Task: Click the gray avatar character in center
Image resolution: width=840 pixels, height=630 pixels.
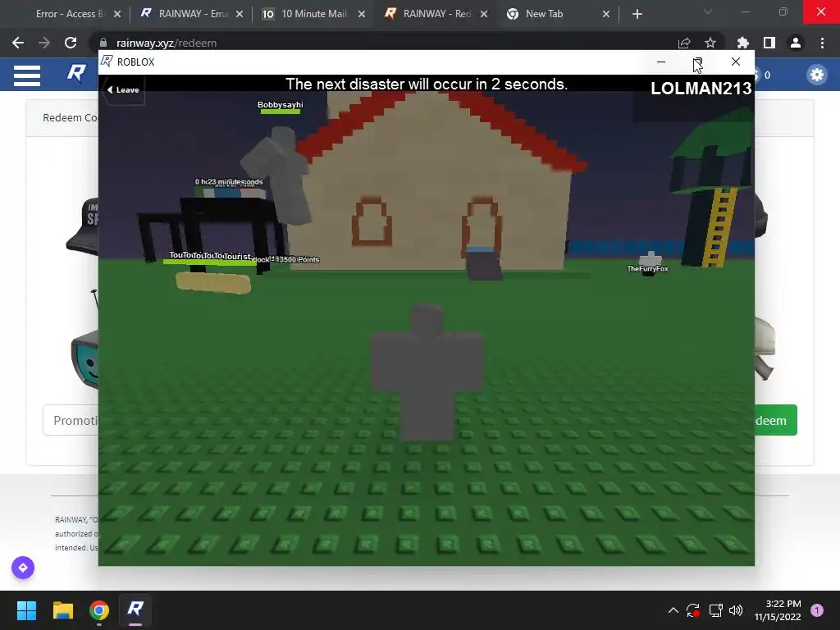Action: [427, 372]
